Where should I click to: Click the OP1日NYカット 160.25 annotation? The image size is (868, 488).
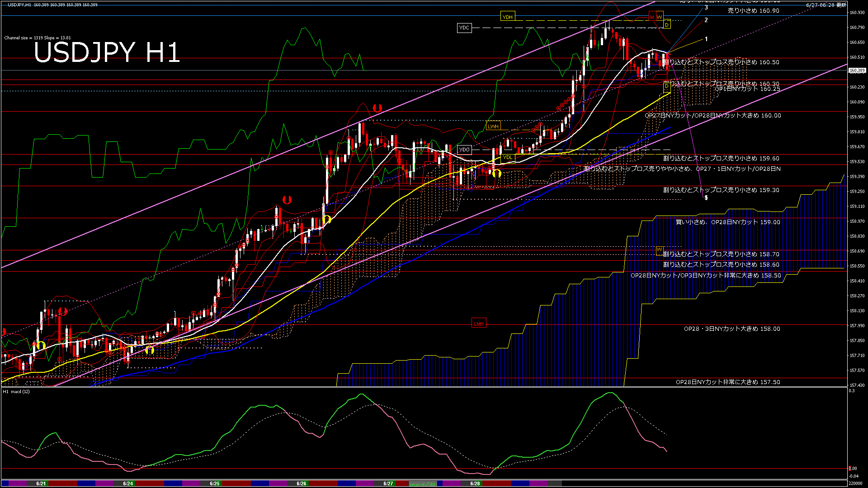[747, 89]
